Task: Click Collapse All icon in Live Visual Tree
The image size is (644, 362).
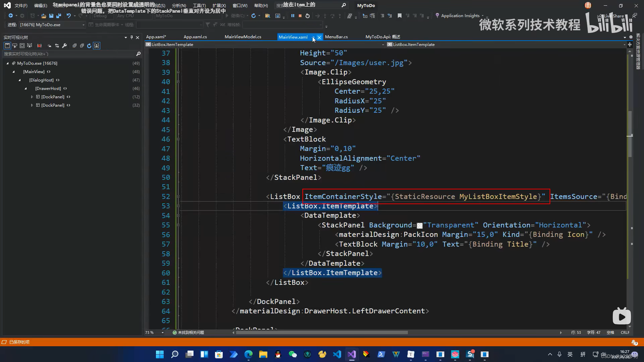Action: point(82,46)
